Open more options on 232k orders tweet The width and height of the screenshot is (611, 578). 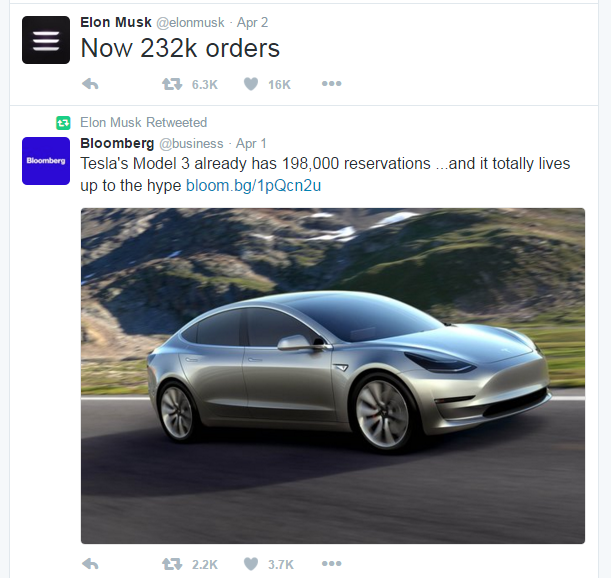332,83
